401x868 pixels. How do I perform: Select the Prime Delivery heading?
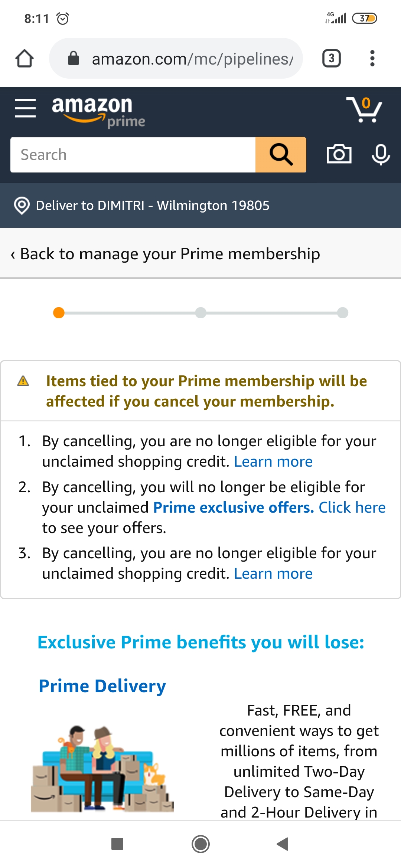point(102,686)
